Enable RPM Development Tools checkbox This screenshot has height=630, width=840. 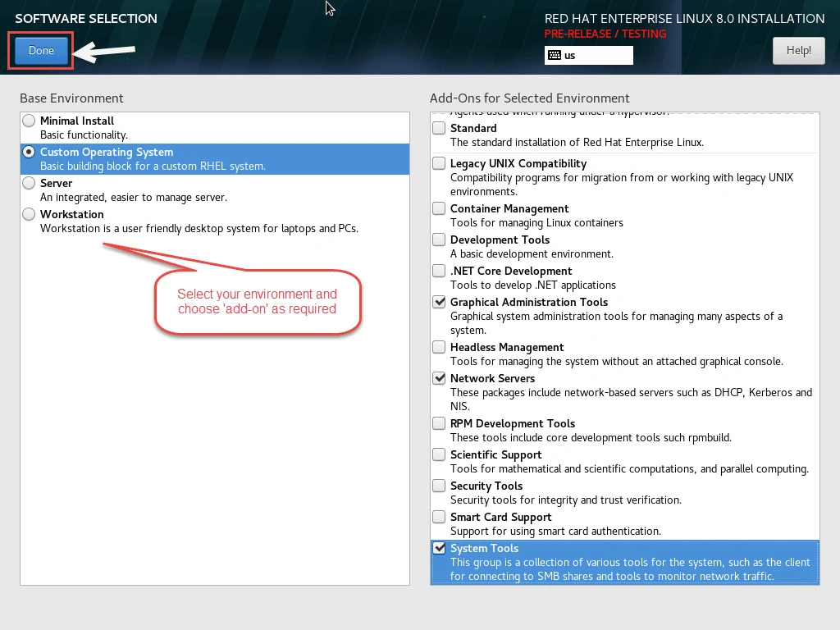[440, 423]
